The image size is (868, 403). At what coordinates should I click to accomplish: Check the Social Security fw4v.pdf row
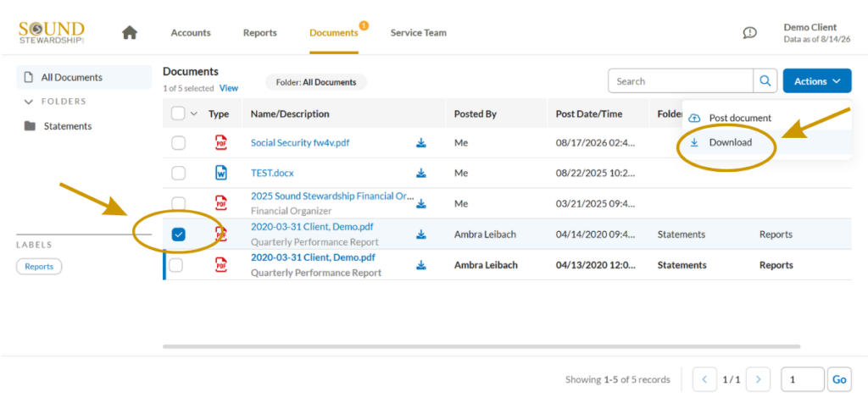tap(178, 143)
